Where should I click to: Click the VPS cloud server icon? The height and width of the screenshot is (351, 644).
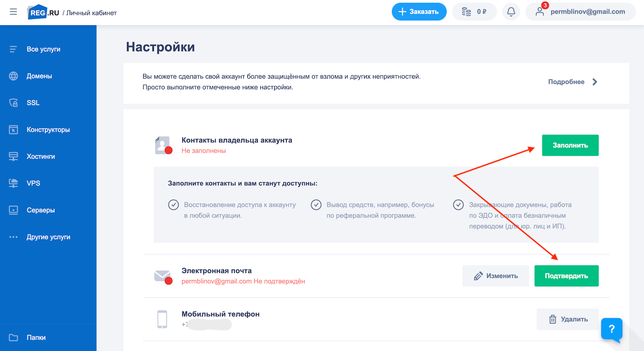tap(13, 183)
